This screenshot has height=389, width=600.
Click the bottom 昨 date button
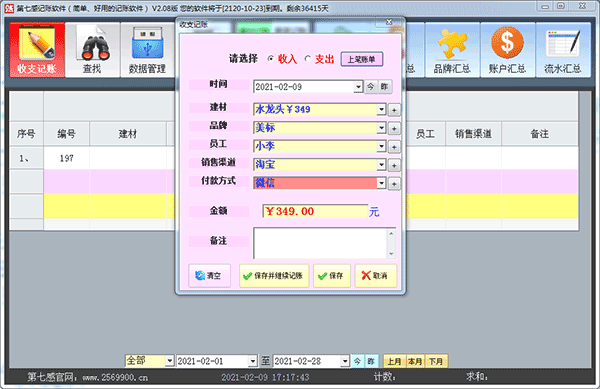(371, 361)
